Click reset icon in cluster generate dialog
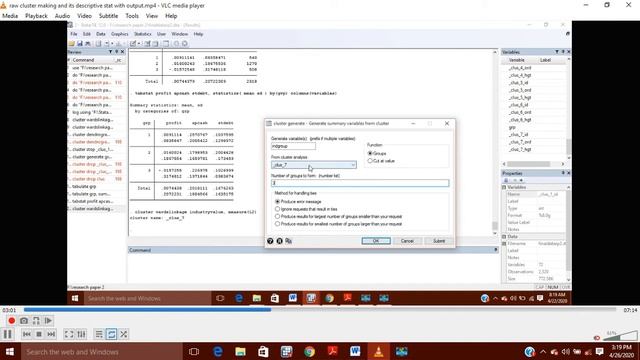The image size is (640, 360). (280, 241)
